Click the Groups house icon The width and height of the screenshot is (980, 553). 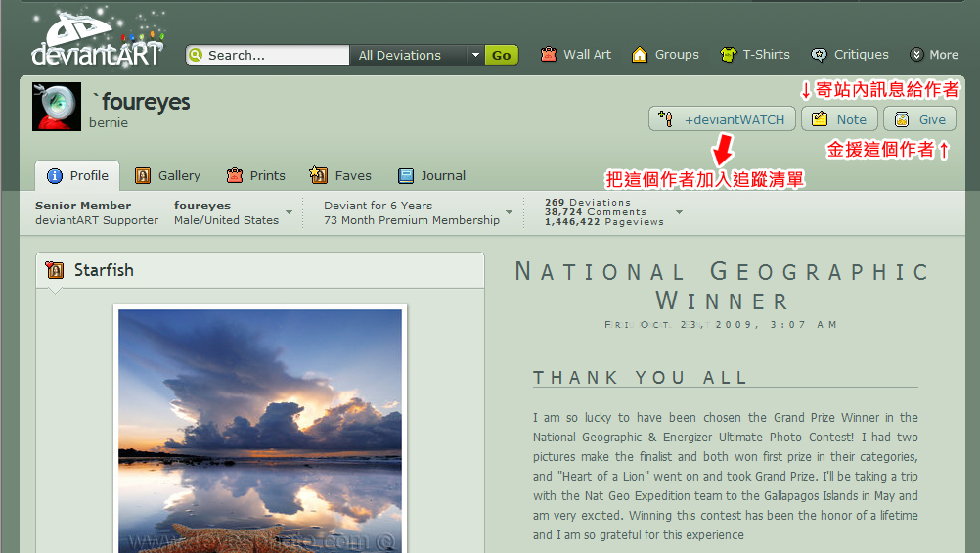640,55
